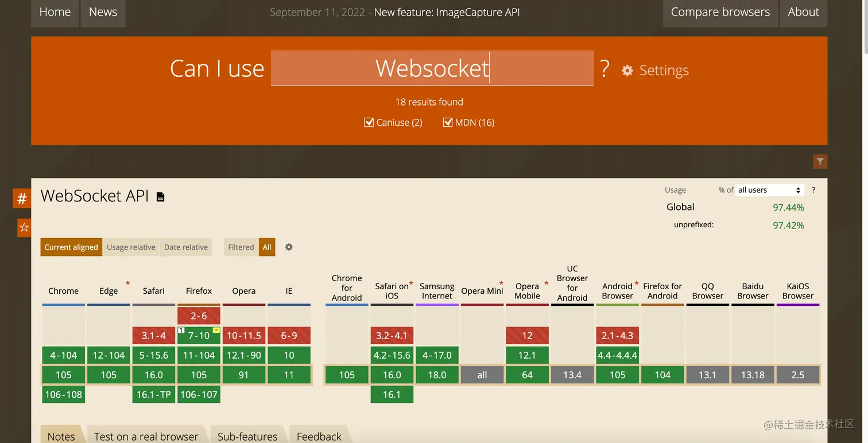
Task: Select Samsung Internet 4-17.0 cell
Action: (437, 355)
